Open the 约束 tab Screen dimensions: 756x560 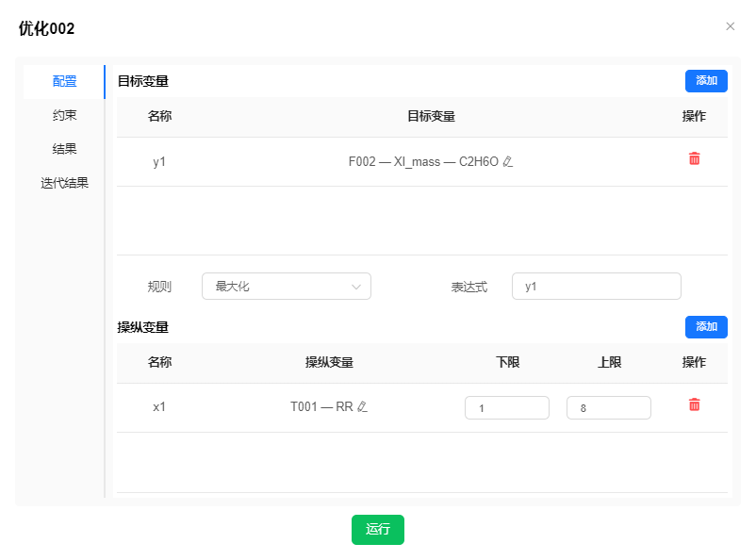tap(64, 115)
